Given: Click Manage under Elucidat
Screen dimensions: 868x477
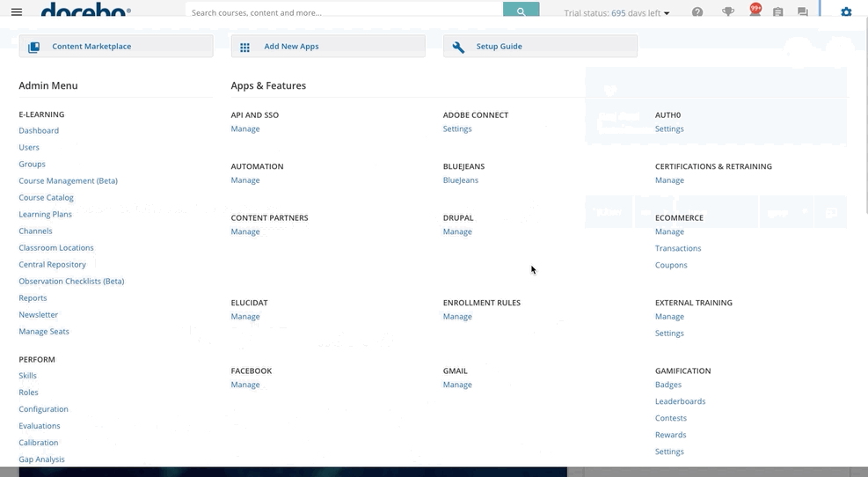Looking at the screenshot, I should 245,316.
